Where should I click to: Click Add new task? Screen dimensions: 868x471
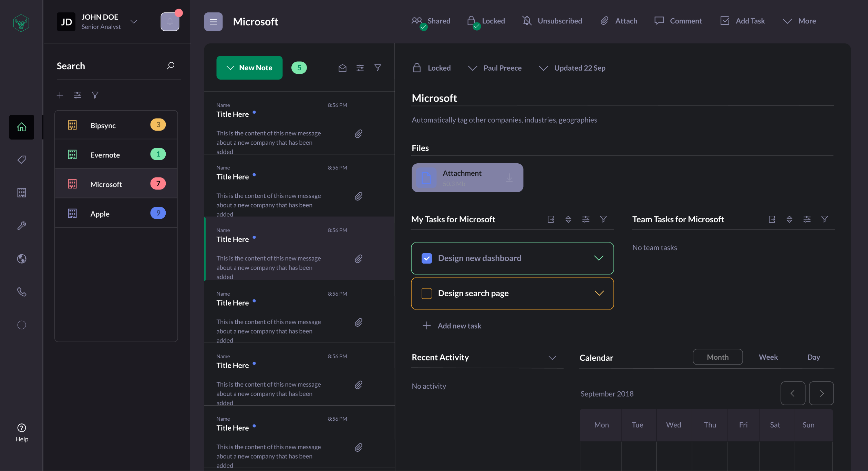[452, 326]
